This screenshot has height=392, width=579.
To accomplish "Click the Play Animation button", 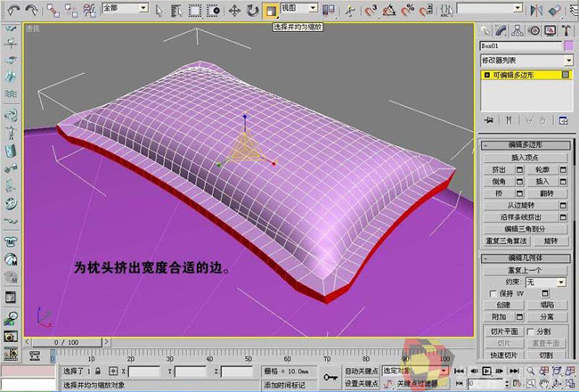I will [487, 371].
